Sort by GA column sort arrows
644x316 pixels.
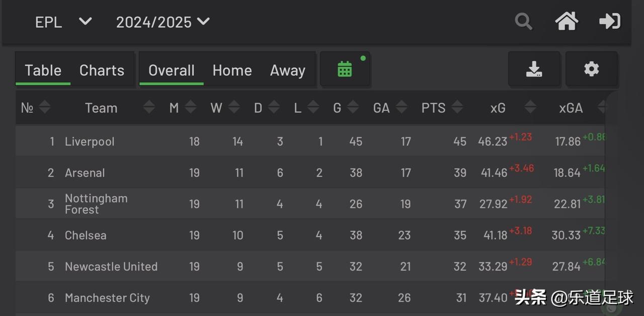(401, 107)
